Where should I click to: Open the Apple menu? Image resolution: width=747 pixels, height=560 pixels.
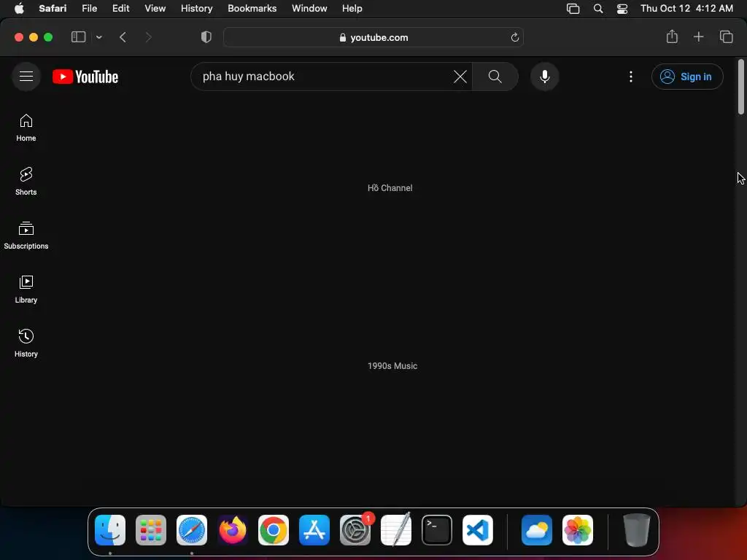point(19,8)
